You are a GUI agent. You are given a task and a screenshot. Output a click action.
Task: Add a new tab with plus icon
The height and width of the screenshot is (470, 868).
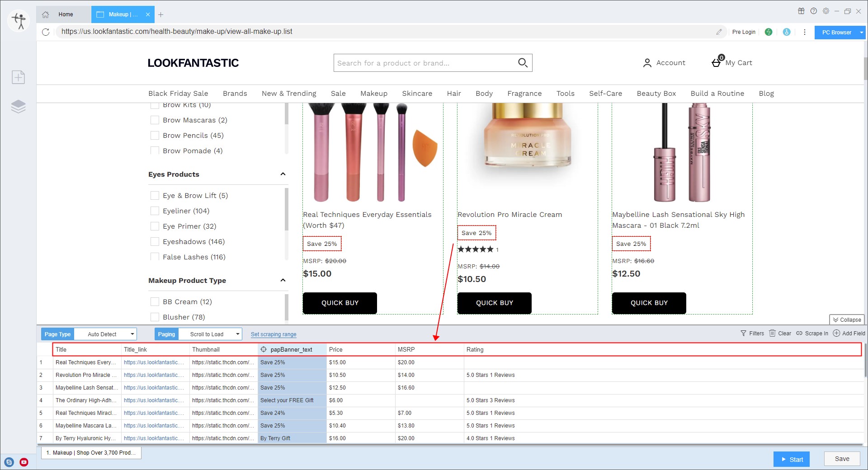click(x=160, y=14)
